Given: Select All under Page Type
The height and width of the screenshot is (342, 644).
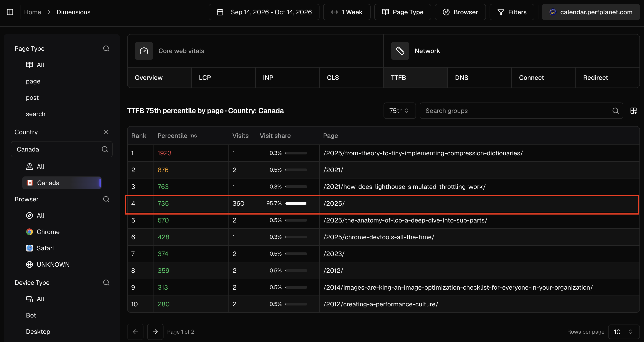Looking at the screenshot, I should [x=35, y=65].
